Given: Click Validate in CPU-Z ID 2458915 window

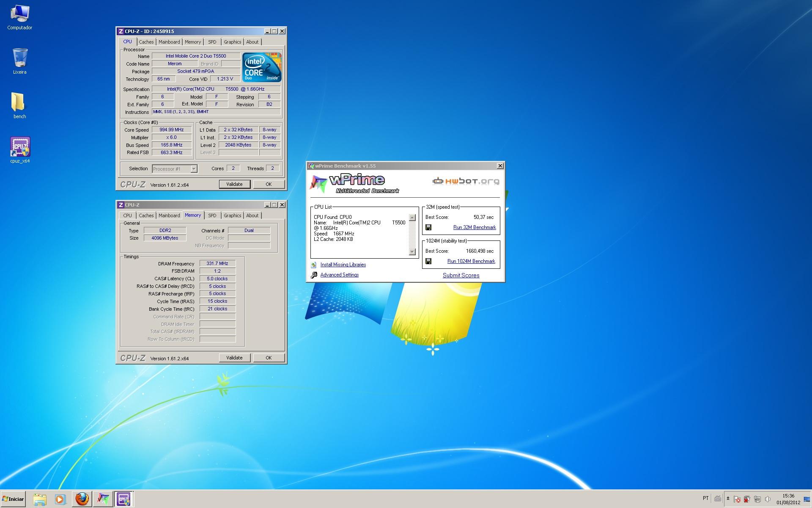Looking at the screenshot, I should pos(235,184).
